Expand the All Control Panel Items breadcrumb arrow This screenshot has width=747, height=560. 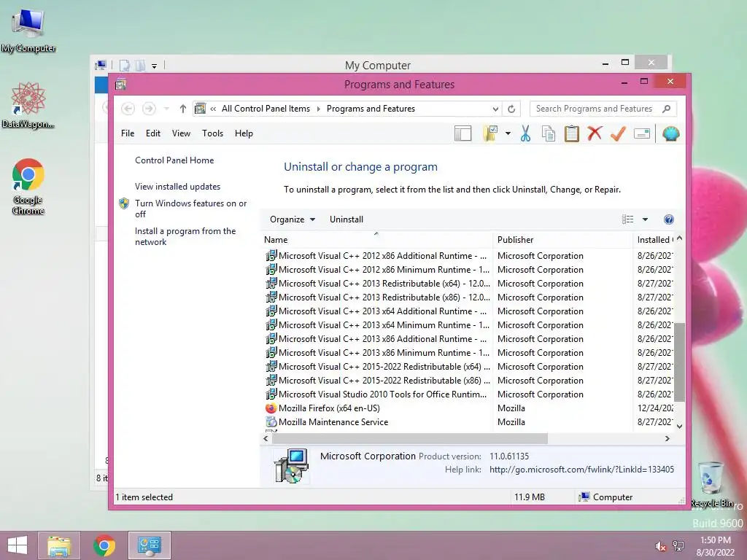(318, 109)
